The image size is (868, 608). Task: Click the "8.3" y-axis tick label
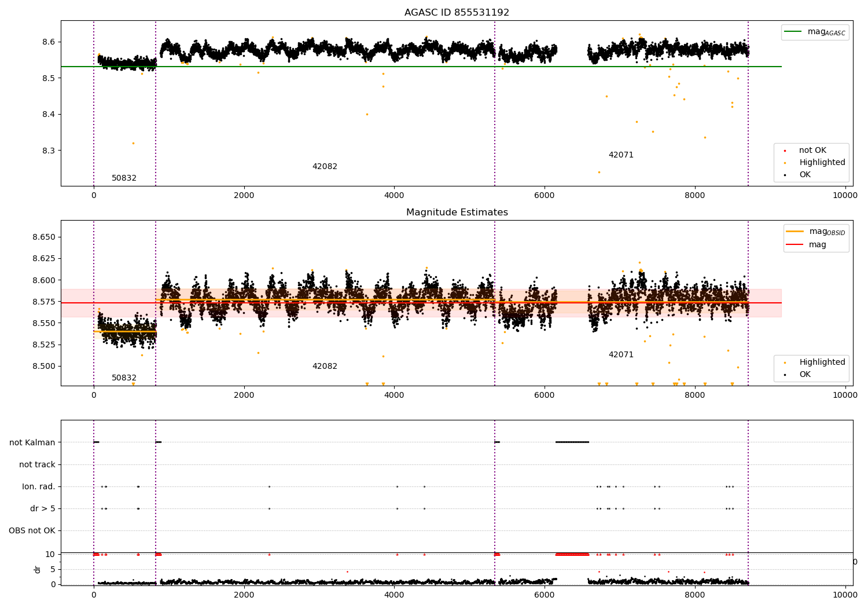[49, 151]
